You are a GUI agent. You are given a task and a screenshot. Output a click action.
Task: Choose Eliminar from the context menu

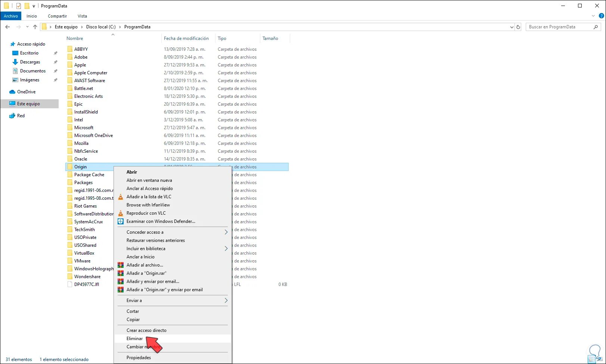135,339
